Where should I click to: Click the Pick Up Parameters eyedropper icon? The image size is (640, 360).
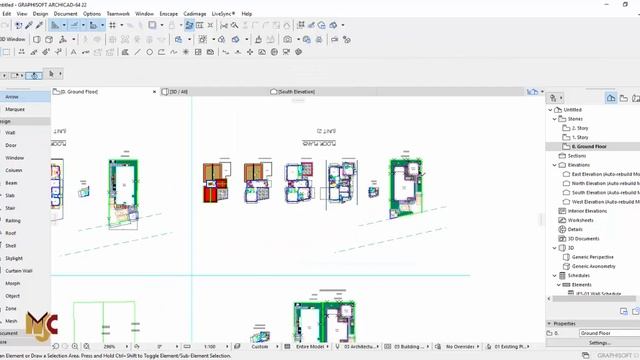point(29,25)
